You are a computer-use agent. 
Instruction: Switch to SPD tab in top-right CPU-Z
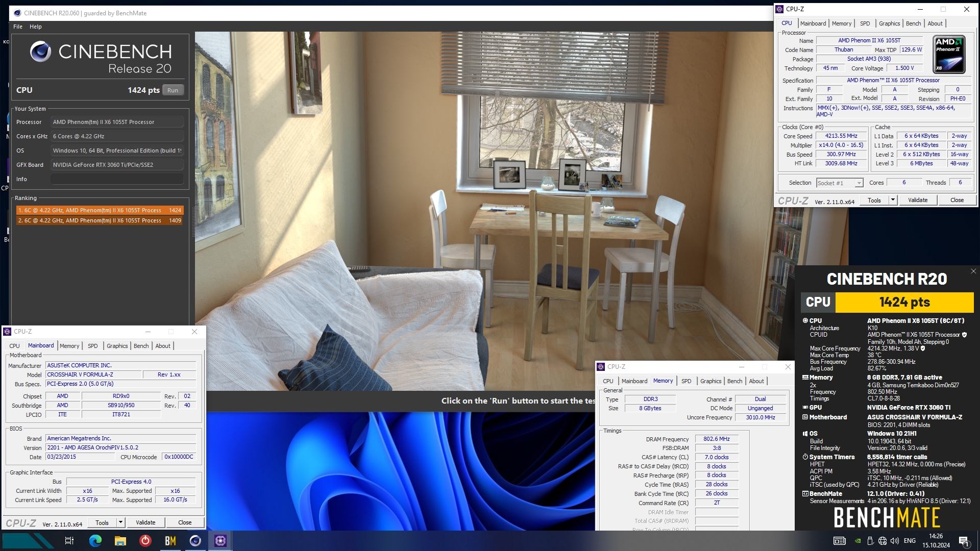pos(865,23)
